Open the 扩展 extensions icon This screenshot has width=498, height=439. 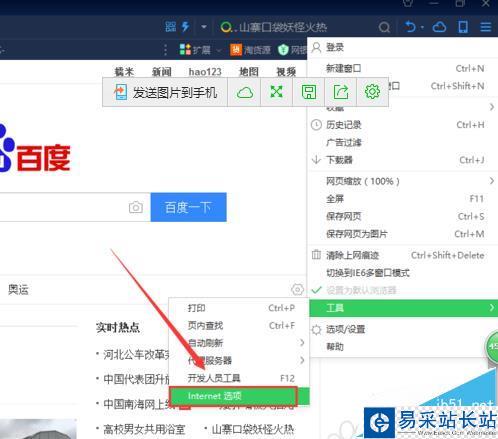[x=185, y=50]
